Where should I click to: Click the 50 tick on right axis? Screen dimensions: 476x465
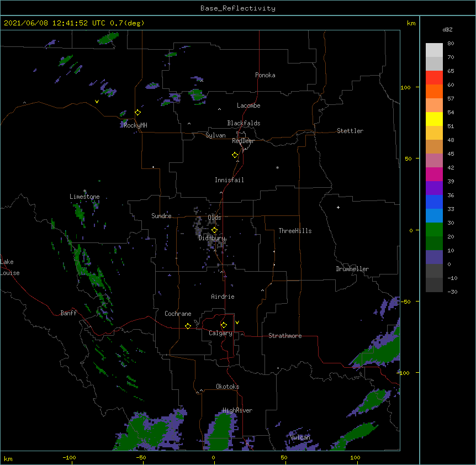pos(408,158)
